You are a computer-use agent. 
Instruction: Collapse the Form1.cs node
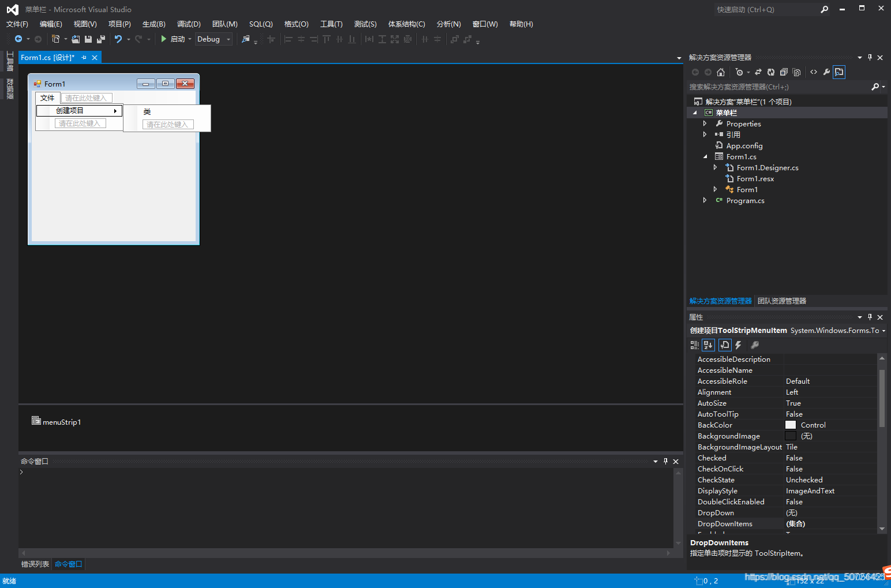coord(705,156)
